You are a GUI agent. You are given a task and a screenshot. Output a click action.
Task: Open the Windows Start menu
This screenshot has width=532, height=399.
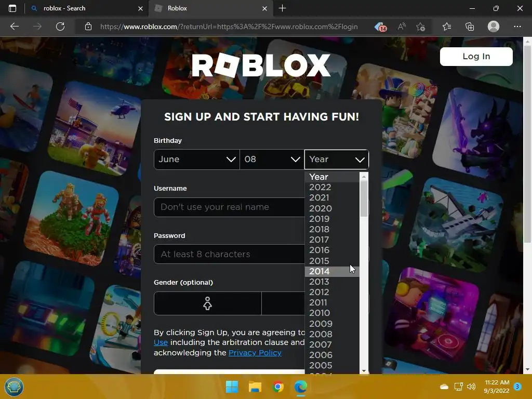coord(232,387)
